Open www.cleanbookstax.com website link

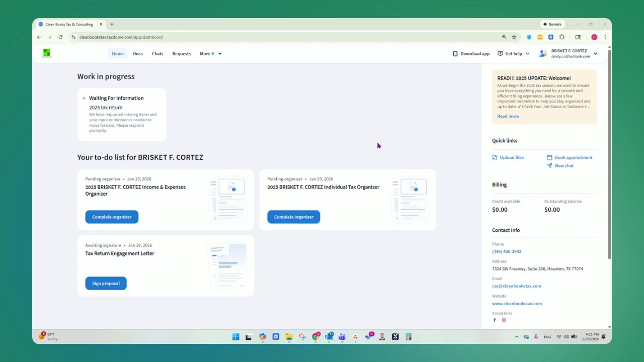click(x=517, y=304)
